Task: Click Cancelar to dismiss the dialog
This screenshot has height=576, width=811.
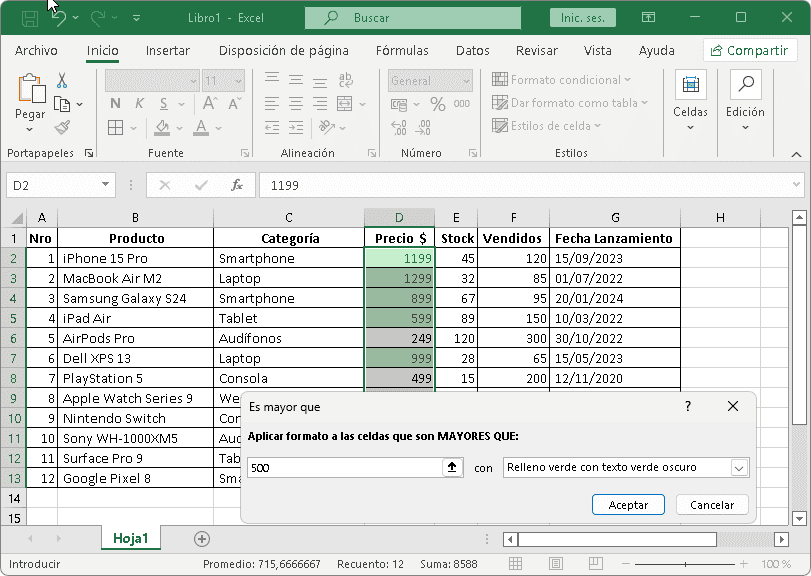Action: pos(711,505)
